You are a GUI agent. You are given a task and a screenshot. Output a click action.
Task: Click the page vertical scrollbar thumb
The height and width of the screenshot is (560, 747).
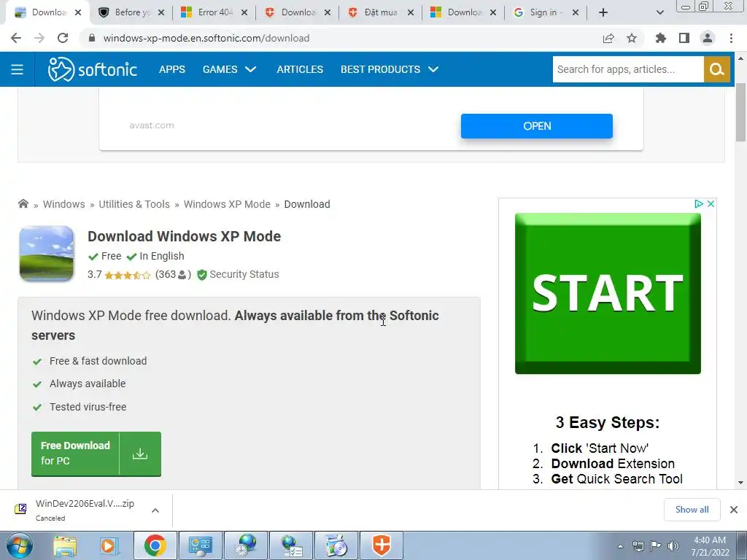740,112
